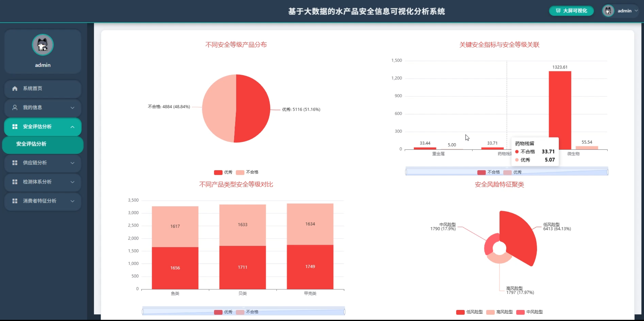This screenshot has height=321, width=644.
Task: Expand the 检测体系分析 menu chevron
Action: [72, 182]
